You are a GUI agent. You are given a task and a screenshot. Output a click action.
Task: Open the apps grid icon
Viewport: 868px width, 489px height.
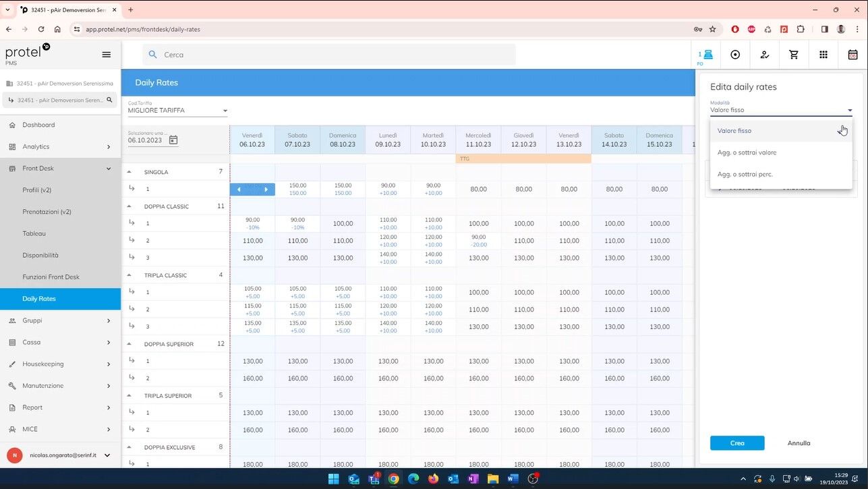pos(823,55)
